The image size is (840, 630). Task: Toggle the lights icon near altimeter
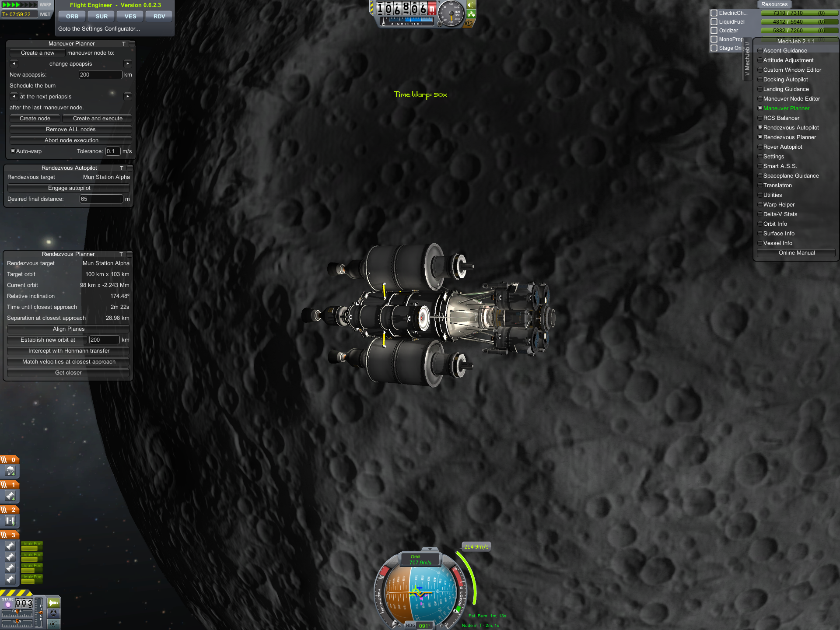(471, 5)
